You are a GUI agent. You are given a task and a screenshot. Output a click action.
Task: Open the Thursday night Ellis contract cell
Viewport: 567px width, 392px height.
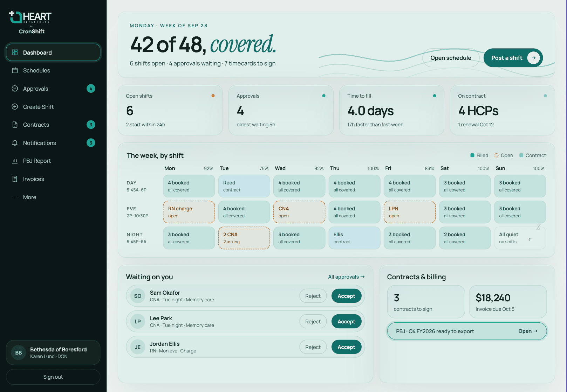[x=354, y=238]
